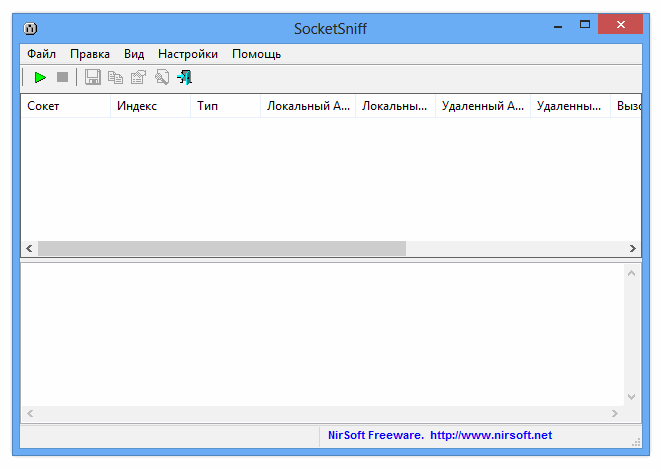
Task: Sort by the Индекс column header
Action: point(150,106)
